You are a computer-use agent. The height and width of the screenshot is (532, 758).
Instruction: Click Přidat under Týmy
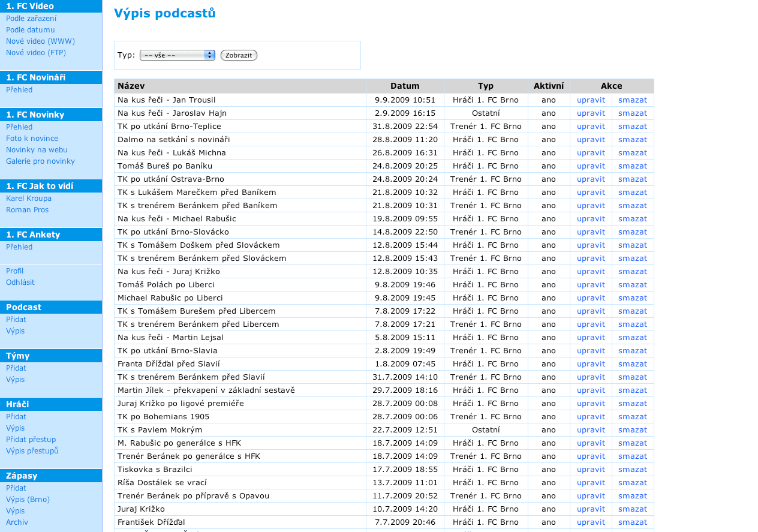coord(16,368)
